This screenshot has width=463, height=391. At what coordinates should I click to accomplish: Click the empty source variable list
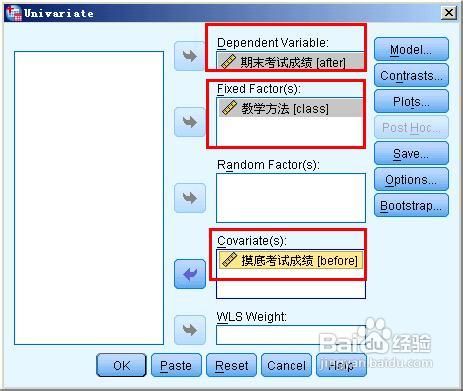pyautogui.click(x=89, y=198)
